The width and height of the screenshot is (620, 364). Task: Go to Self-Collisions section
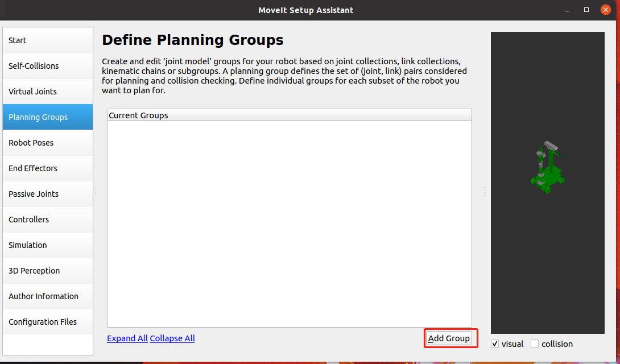[x=48, y=66]
